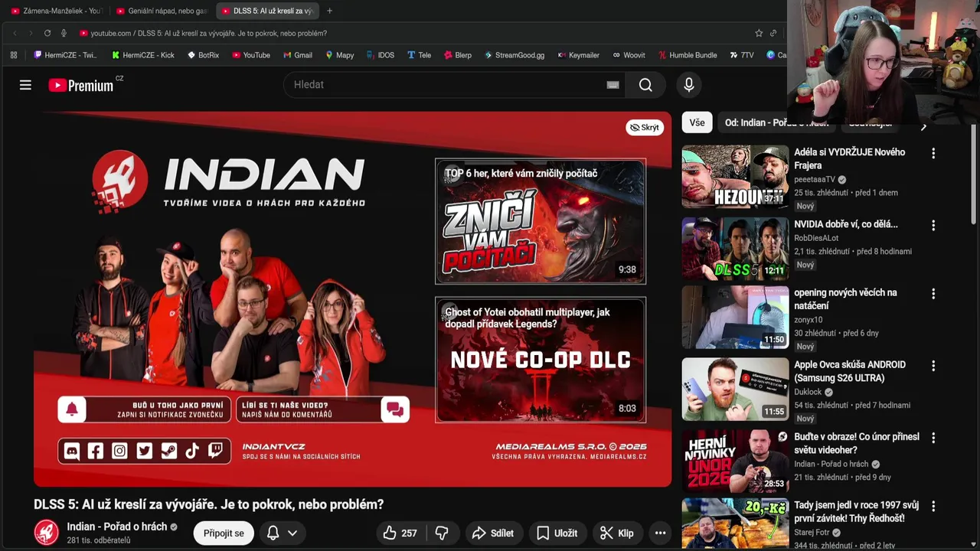Open a new browser tab with plus

coord(329,11)
